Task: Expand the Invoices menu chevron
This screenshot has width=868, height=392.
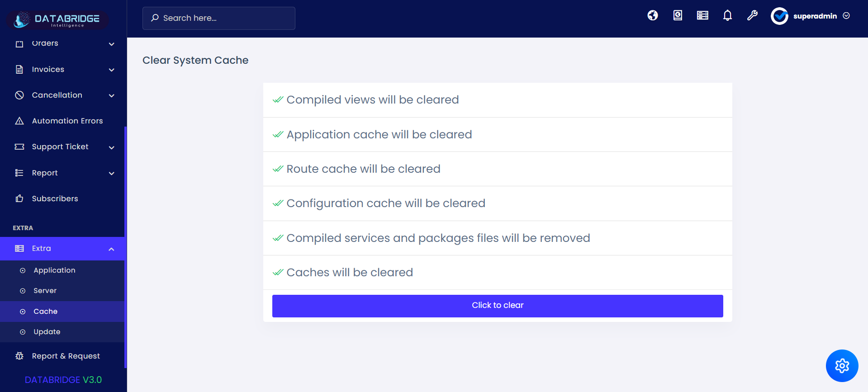Action: point(112,70)
